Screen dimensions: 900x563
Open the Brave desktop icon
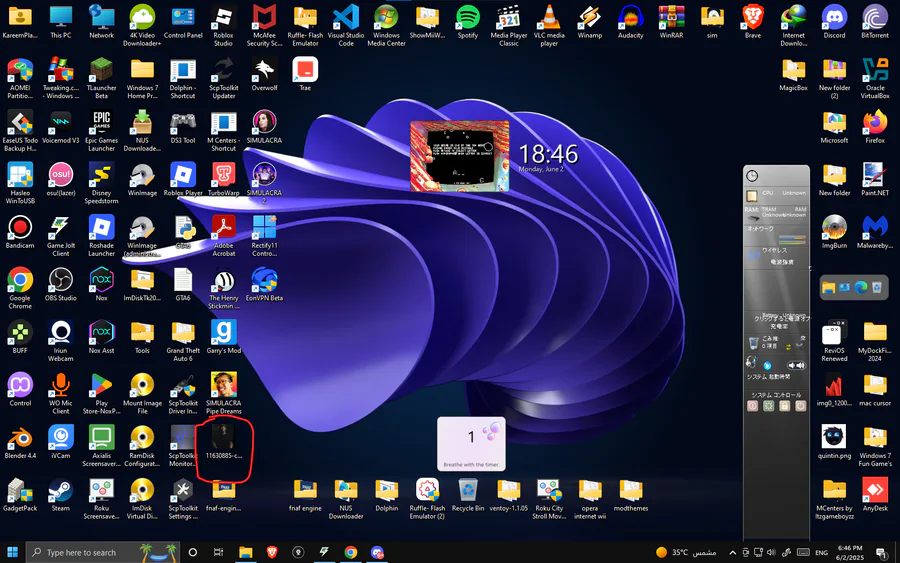click(x=752, y=22)
